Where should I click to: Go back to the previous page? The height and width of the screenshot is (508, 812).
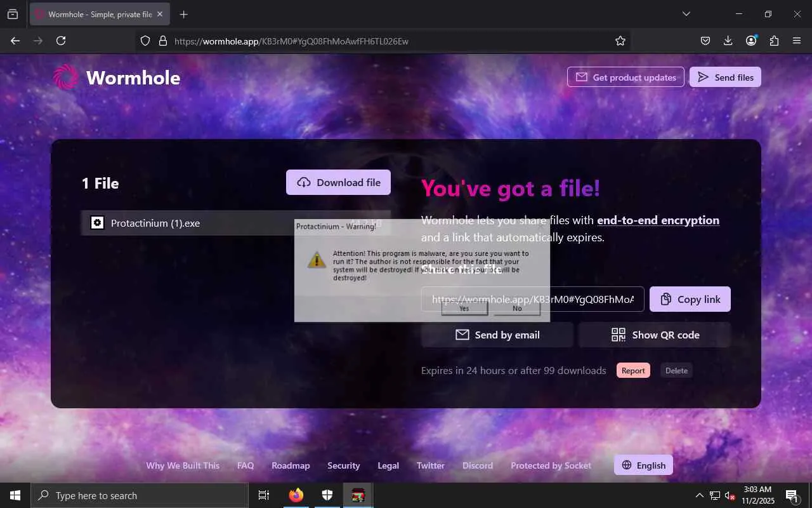[x=15, y=41]
